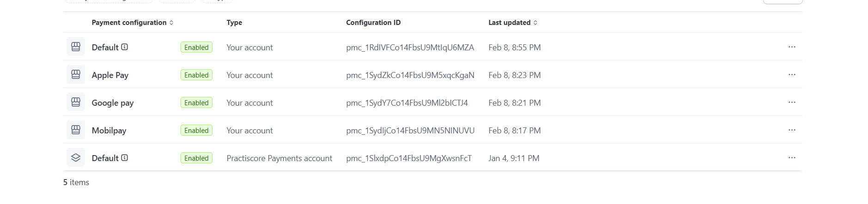Image resolution: width=868 pixels, height=204 pixels.
Task: Click the layers icon for Practiscore Default row
Action: pos(76,157)
